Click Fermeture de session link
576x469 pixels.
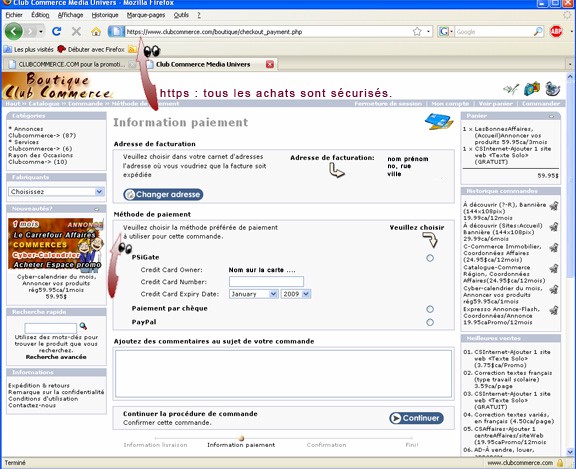point(388,104)
